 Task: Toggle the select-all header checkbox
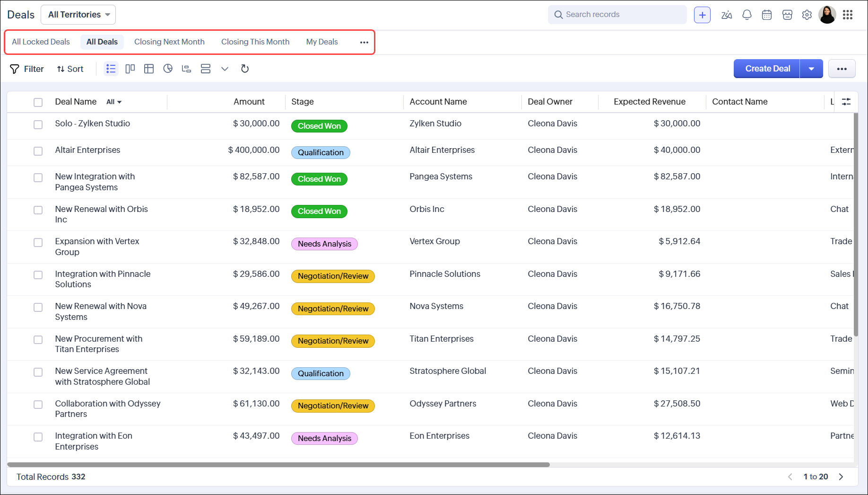tap(38, 102)
